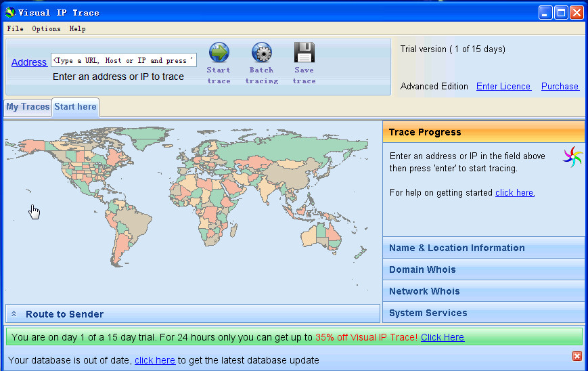588x371 pixels.
Task: Expand the Route to Sender chevron
Action: click(x=14, y=314)
